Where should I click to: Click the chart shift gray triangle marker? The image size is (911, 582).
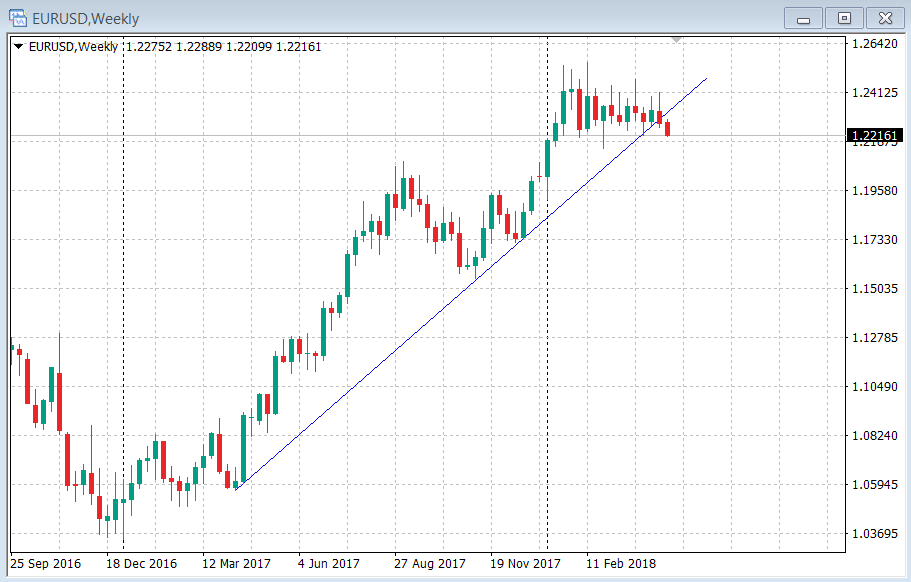pos(676,39)
